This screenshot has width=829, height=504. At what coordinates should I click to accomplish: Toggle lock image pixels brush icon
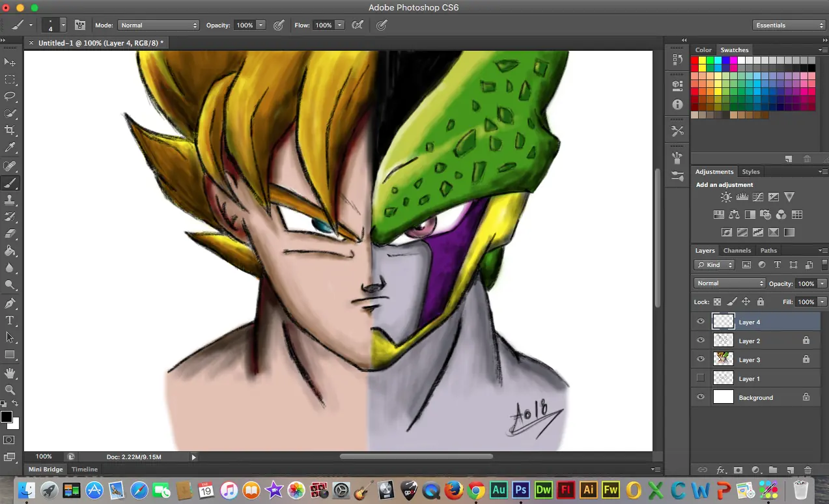(x=732, y=301)
